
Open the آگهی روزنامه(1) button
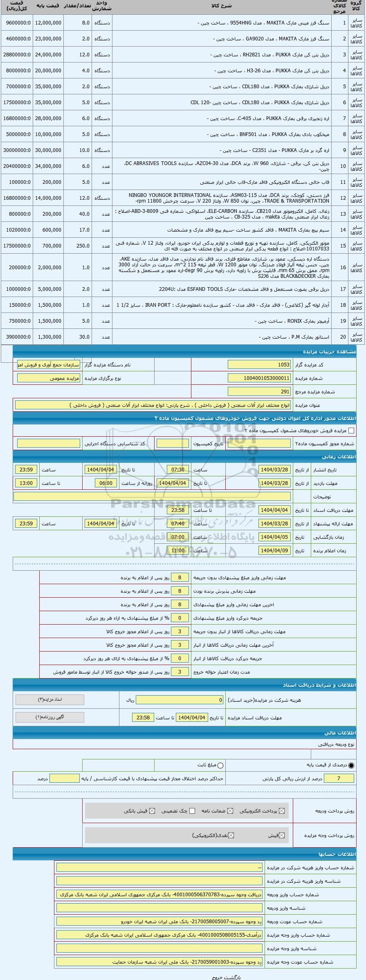(x=50, y=717)
